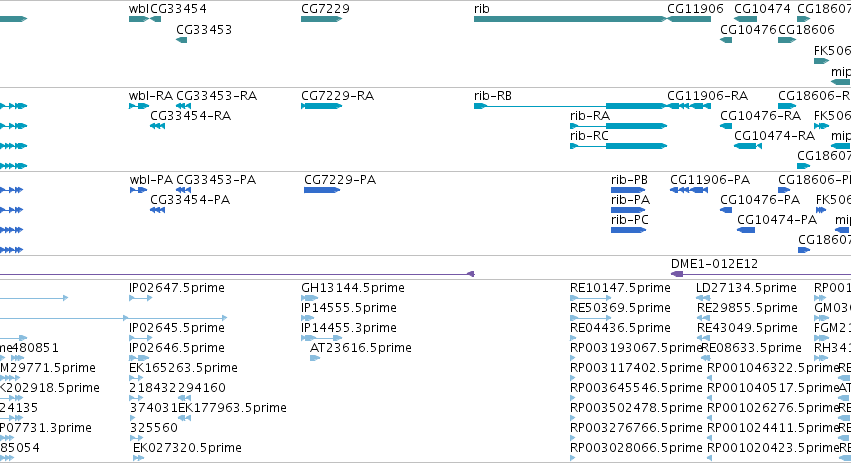Click the CG10474-RA transcript label
This screenshot has width=851, height=463.
pyautogui.click(x=774, y=136)
